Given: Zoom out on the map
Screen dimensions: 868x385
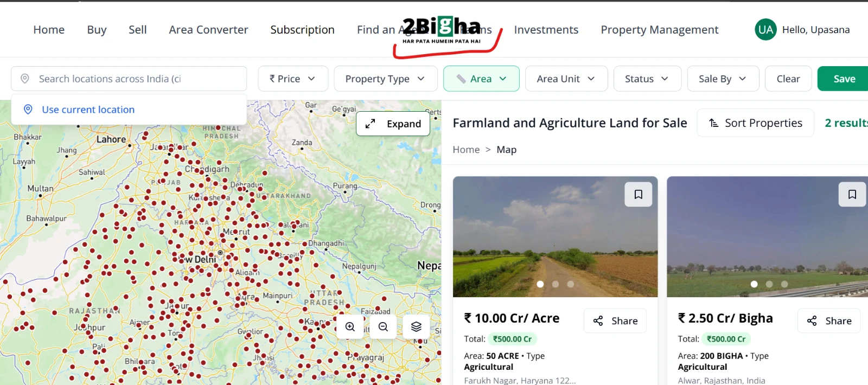Looking at the screenshot, I should 383,327.
